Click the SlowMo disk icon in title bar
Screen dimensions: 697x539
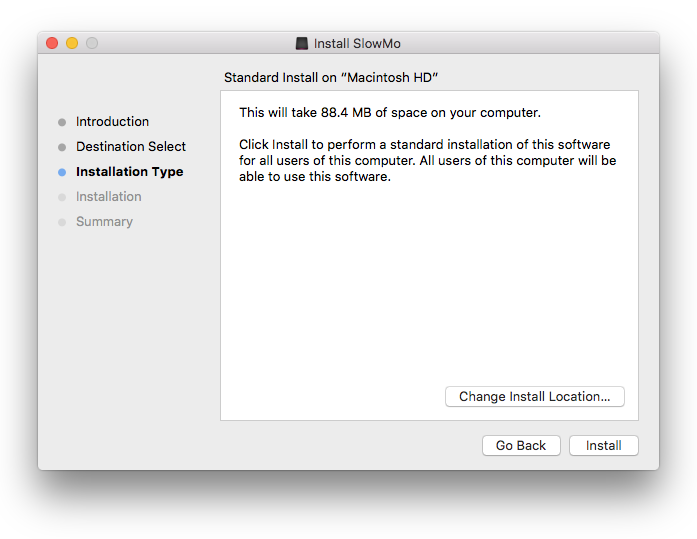[302, 43]
